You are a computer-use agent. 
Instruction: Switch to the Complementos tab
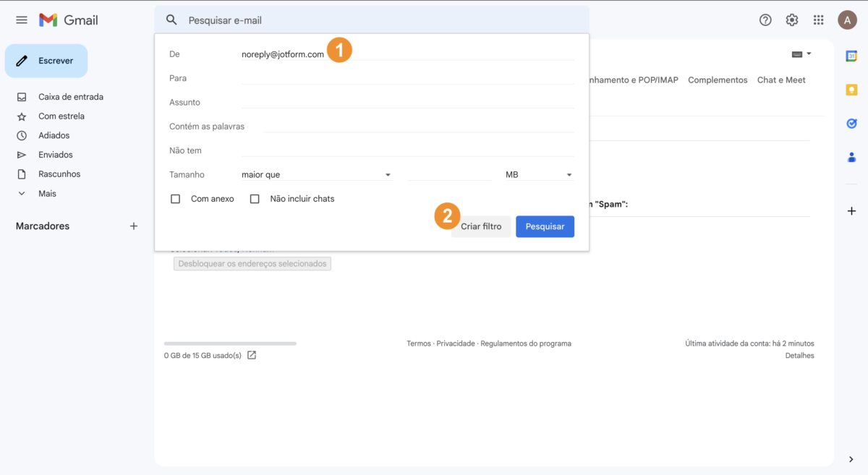click(x=718, y=80)
